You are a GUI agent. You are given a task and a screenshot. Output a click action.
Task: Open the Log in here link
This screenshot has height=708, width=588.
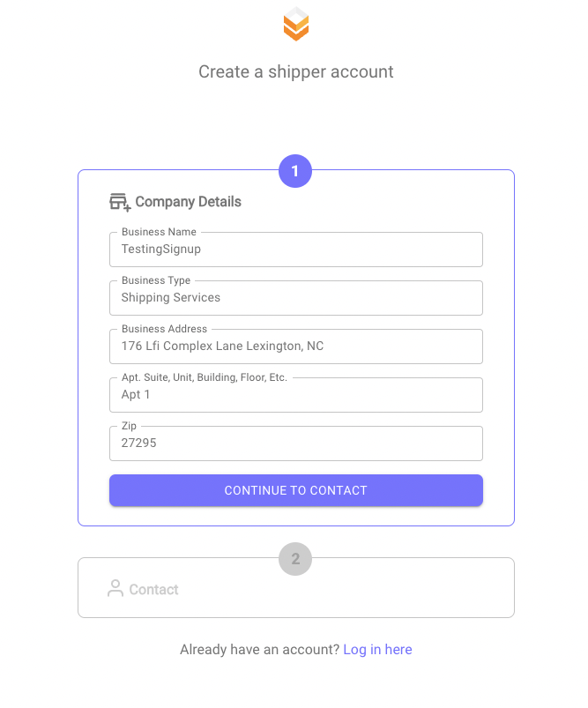pyautogui.click(x=377, y=649)
